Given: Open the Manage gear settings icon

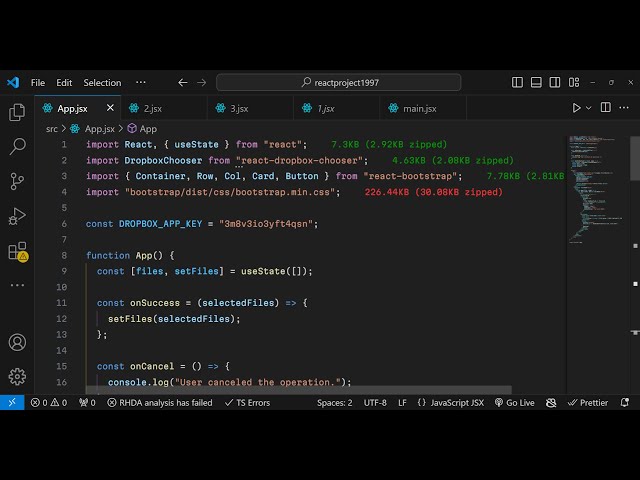Looking at the screenshot, I should coord(17,376).
